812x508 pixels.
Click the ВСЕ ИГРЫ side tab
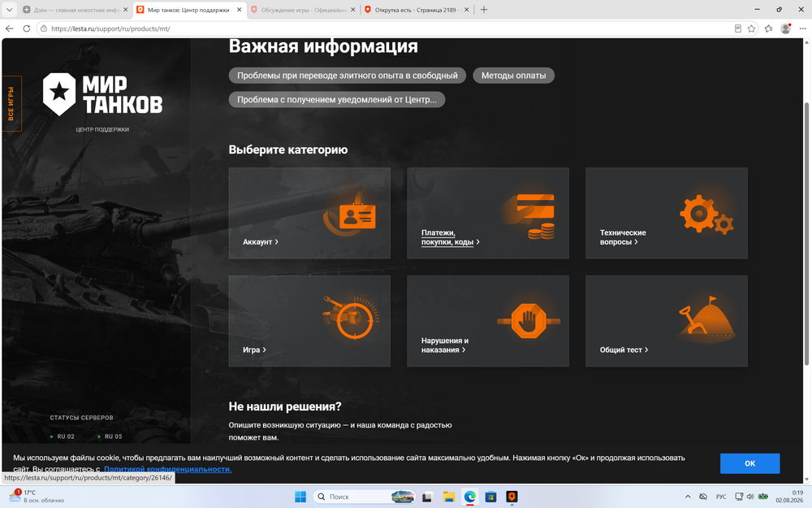[11, 104]
